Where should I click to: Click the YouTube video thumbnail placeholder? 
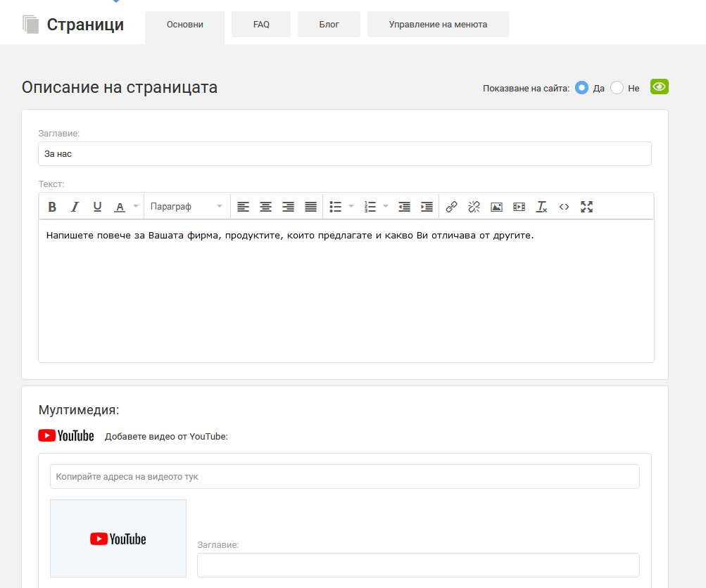click(x=118, y=539)
